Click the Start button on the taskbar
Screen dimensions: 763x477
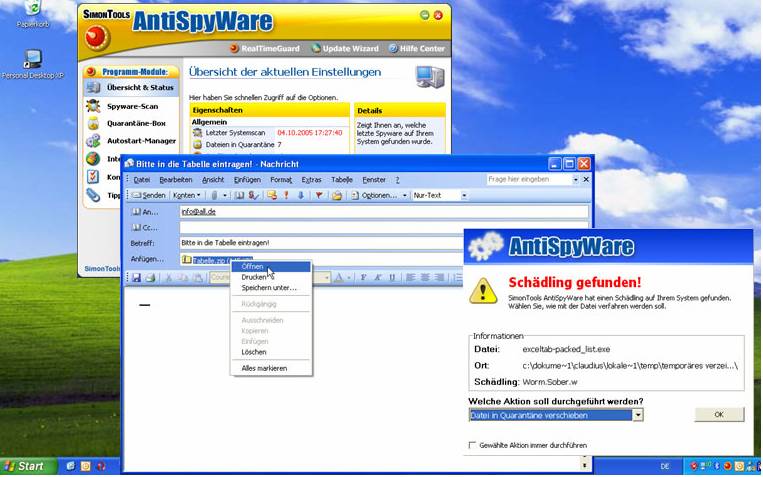[28, 466]
